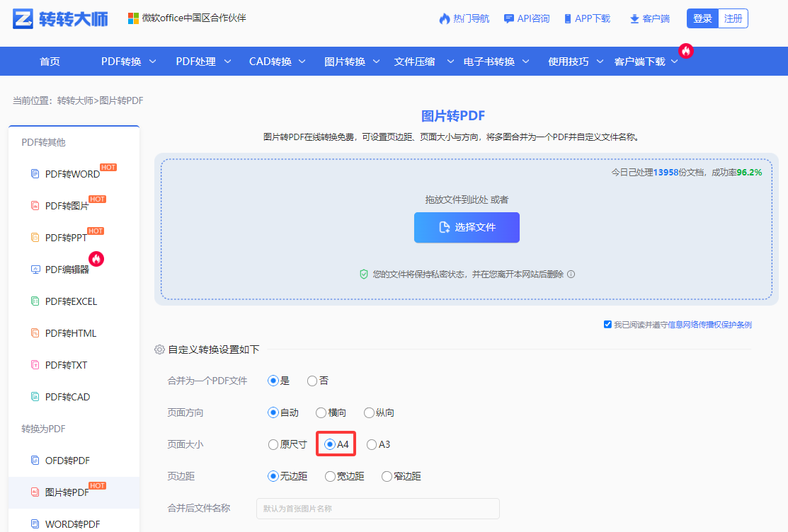The width and height of the screenshot is (788, 532).
Task: Click the gear icon beside 自定义转换设置如下
Action: [159, 349]
